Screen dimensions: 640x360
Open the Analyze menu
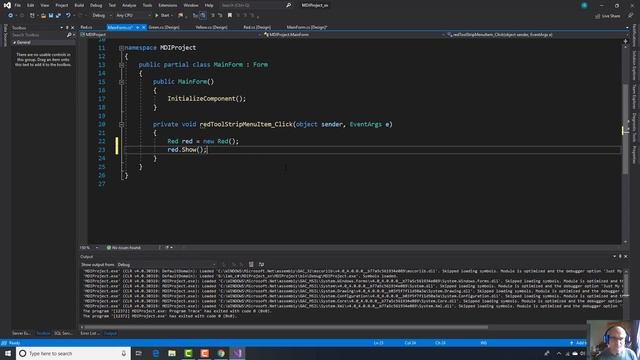(x=129, y=5)
